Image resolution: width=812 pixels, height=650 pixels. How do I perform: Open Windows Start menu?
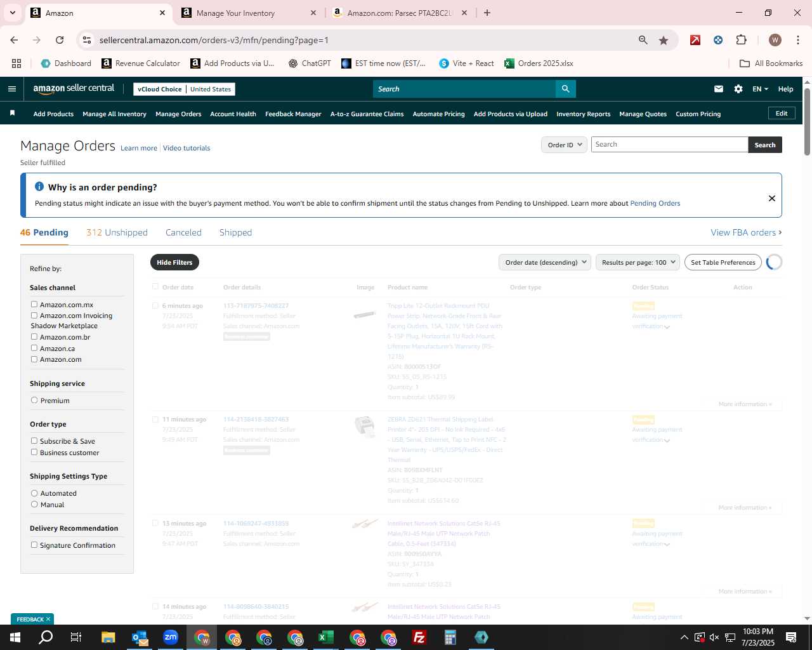point(15,637)
